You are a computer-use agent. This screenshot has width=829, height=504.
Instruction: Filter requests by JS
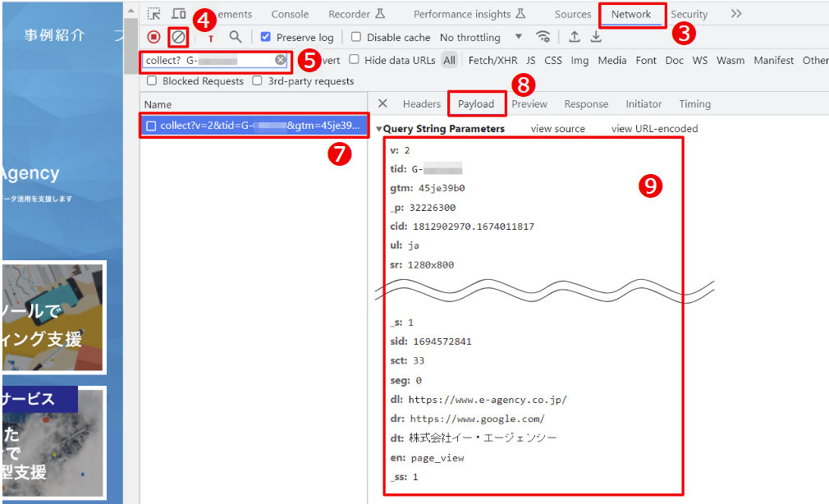tap(531, 60)
